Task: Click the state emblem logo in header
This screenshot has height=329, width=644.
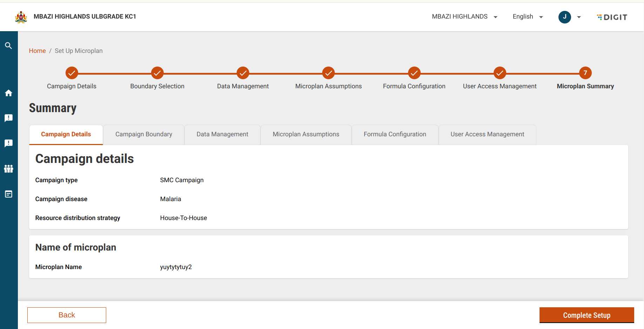Action: pyautogui.click(x=21, y=17)
